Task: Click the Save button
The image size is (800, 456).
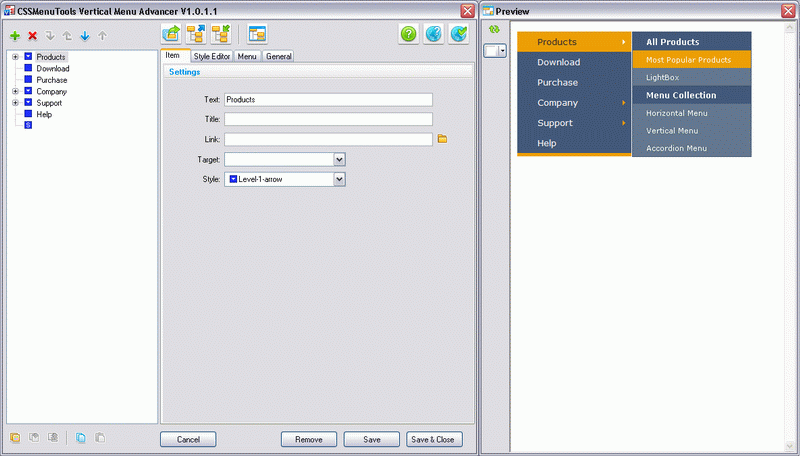Action: point(371,439)
